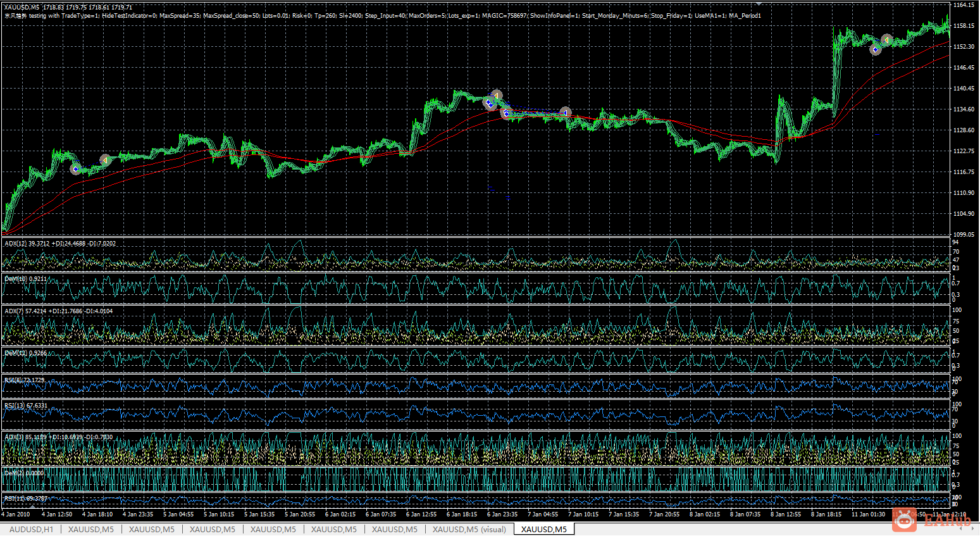Click the 5 Jan 20:55 time label
Image resolution: width=980 pixels, height=536 pixels.
300,514
